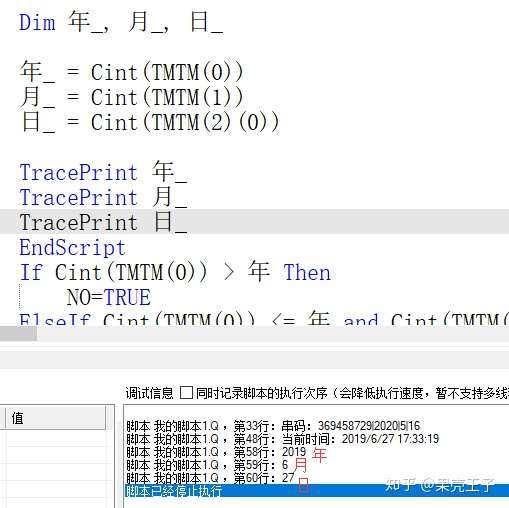Click code line 日_ = Cint(TMTM(2)(0))
509x508 pixels.
(x=149, y=122)
